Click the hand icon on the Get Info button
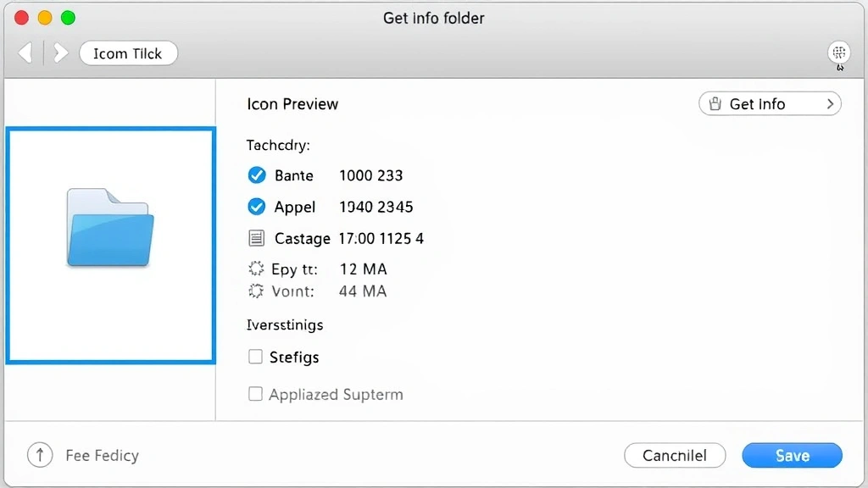The width and height of the screenshot is (868, 488). [715, 103]
